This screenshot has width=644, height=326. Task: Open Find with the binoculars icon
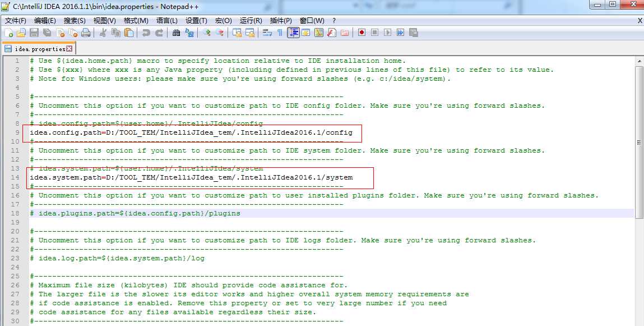point(176,33)
